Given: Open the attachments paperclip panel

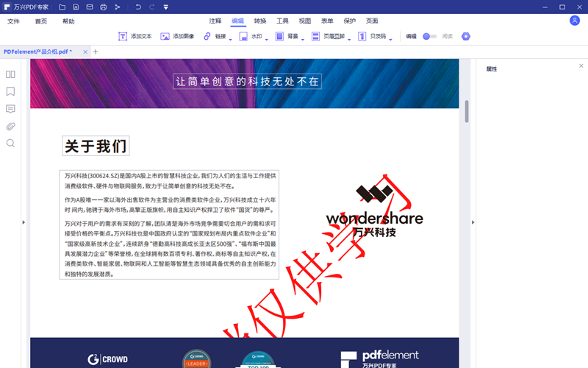Looking at the screenshot, I should coord(10,126).
